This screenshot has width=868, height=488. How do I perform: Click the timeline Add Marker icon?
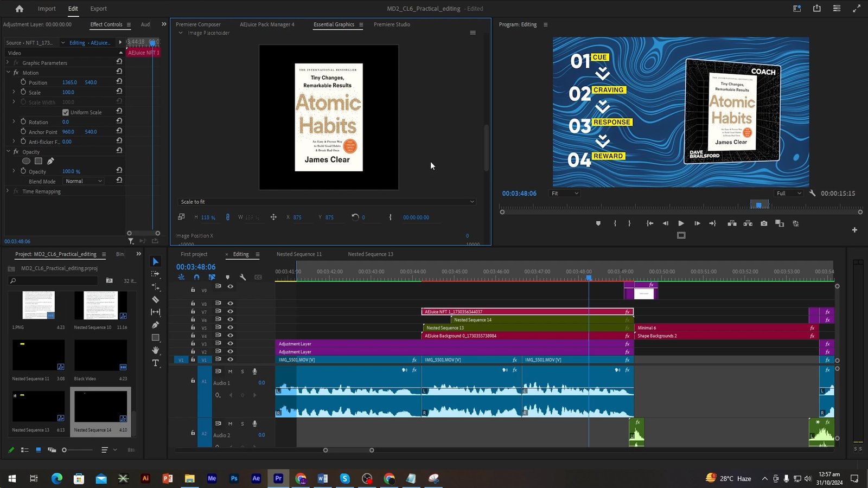(227, 277)
